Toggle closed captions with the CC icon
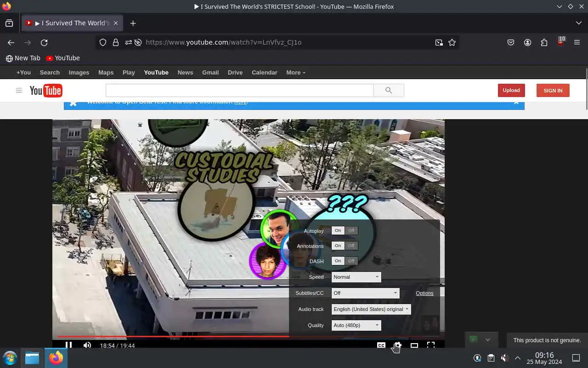This screenshot has width=588, height=368. click(381, 345)
